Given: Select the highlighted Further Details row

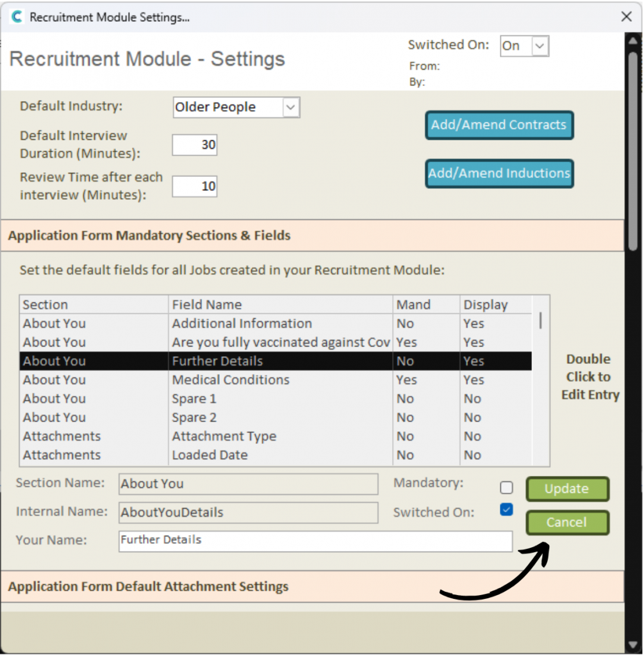Looking at the screenshot, I should (x=276, y=361).
